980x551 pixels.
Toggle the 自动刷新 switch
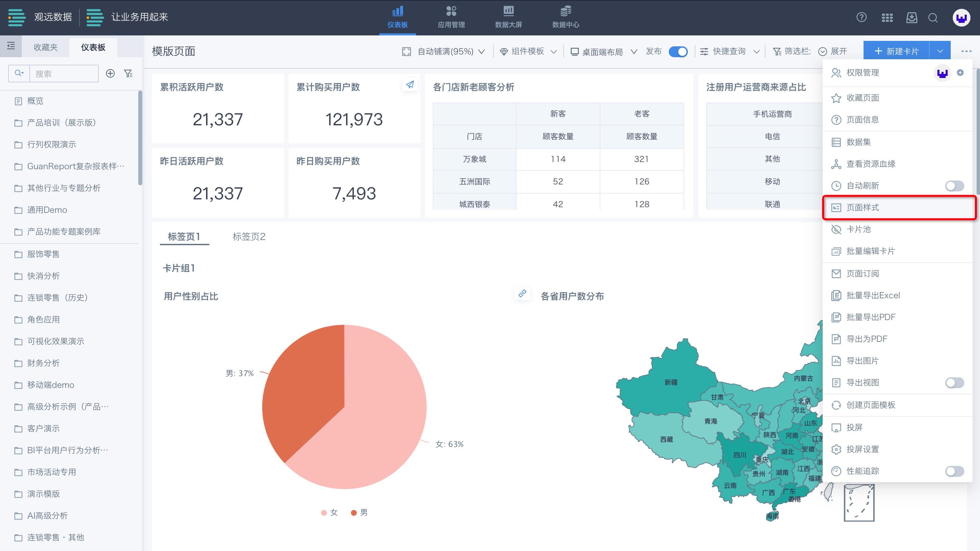[954, 186]
